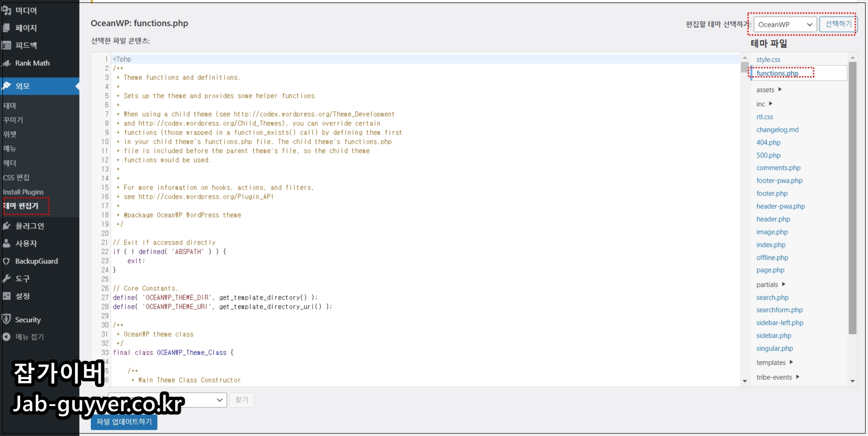Open page.php theme file
The height and width of the screenshot is (436, 868).
(x=770, y=270)
